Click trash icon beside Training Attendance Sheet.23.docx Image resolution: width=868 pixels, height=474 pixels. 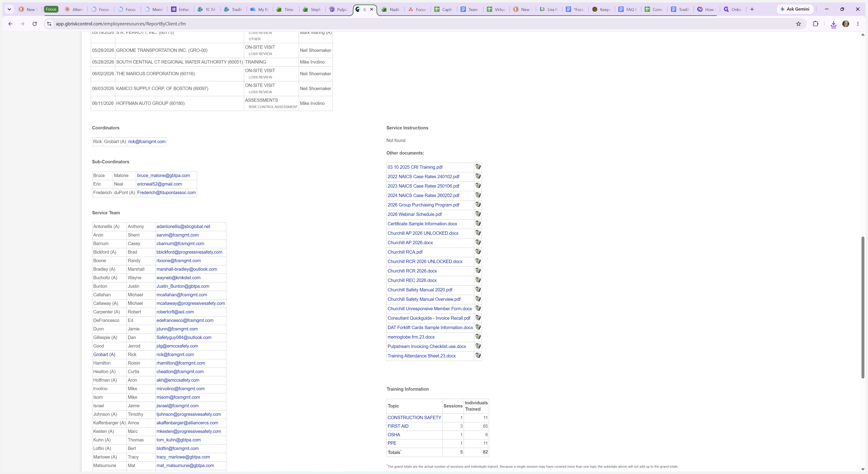click(478, 355)
